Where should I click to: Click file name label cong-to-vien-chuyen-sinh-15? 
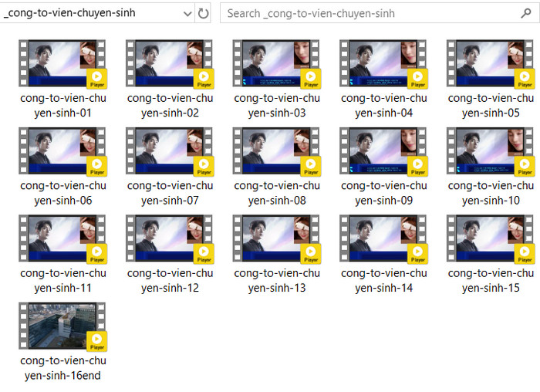491,280
